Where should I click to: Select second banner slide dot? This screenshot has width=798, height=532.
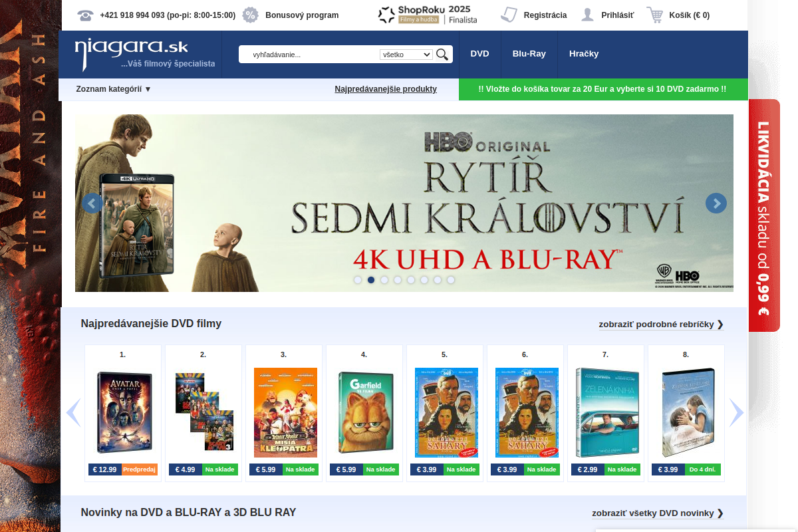[371, 280]
